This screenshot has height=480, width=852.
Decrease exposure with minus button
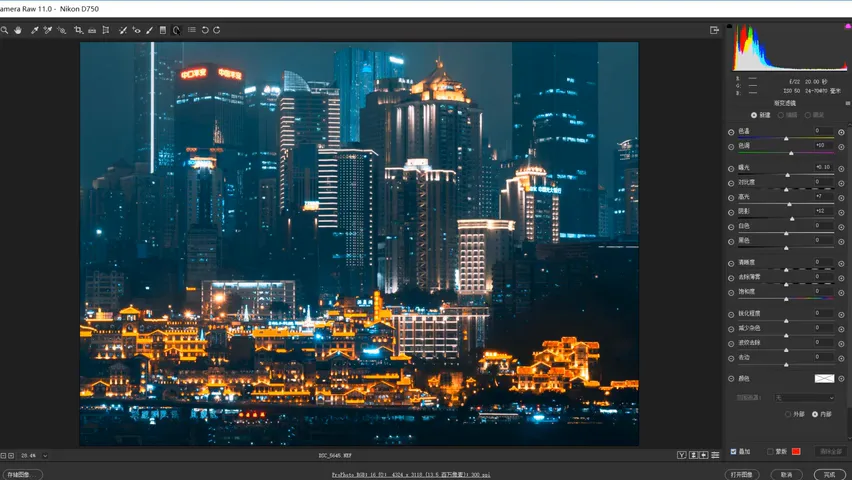(731, 169)
